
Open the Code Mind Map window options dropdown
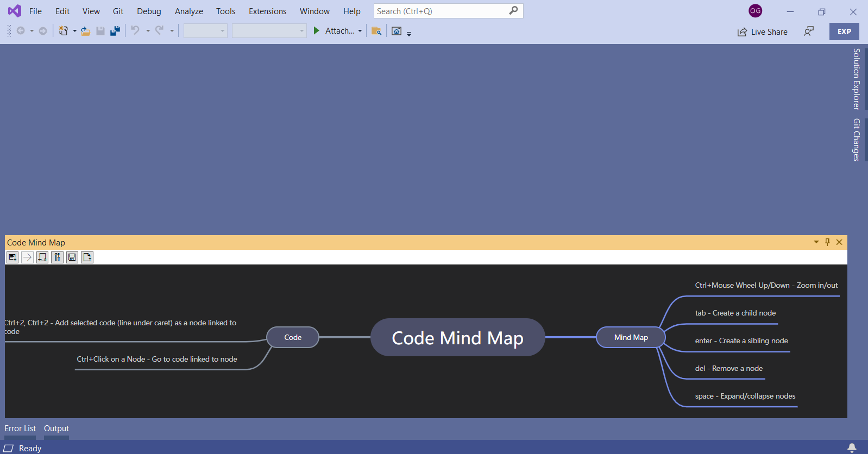point(816,242)
